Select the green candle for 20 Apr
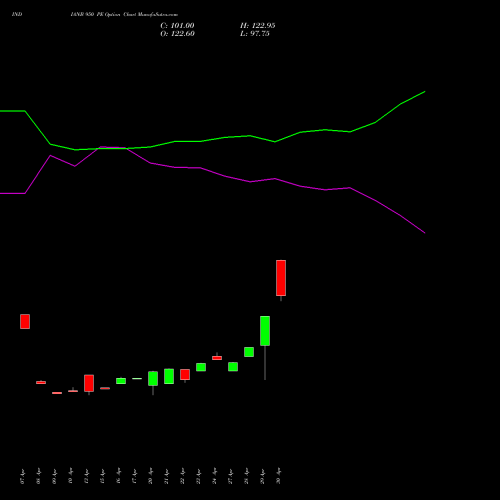The image size is (500, 500). click(153, 378)
